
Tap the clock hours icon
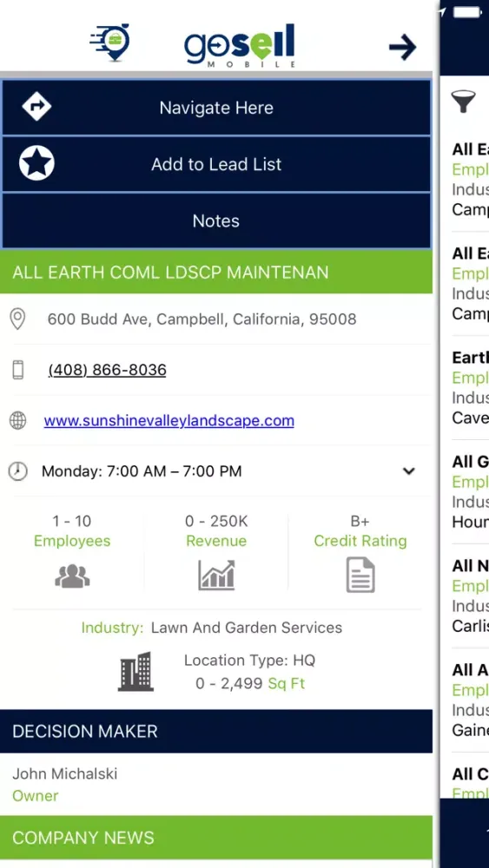pyautogui.click(x=17, y=471)
